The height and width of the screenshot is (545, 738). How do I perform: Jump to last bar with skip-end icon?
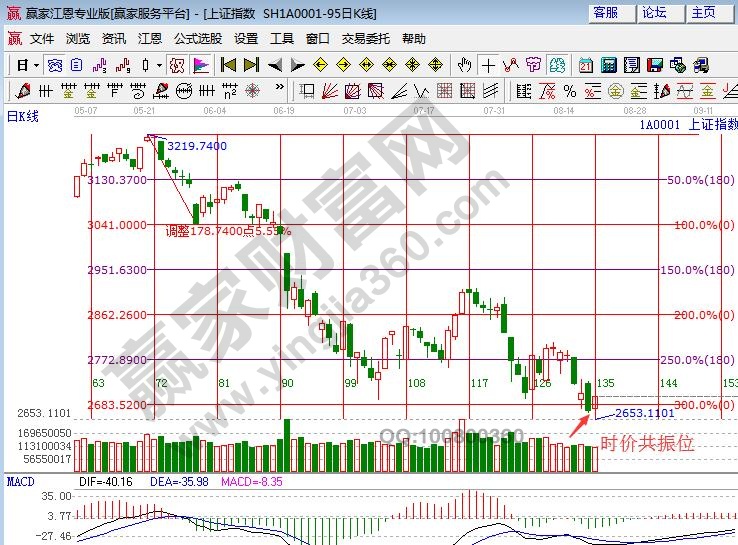click(x=250, y=65)
